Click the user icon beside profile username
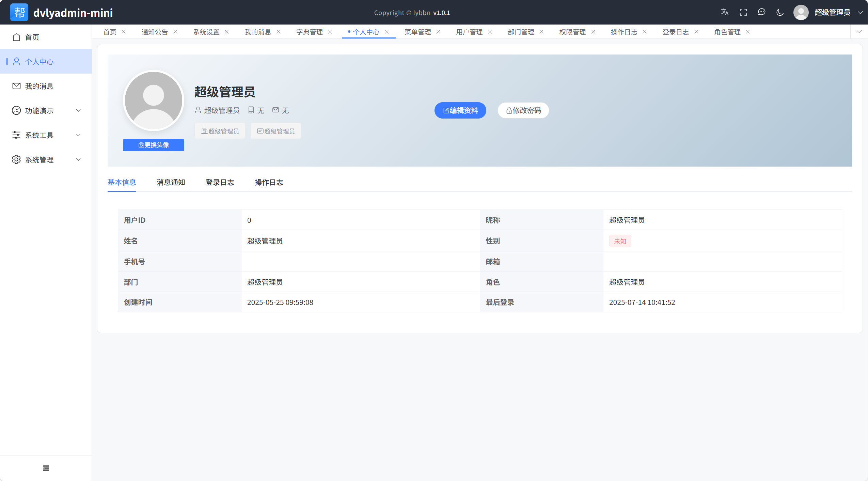 [198, 110]
